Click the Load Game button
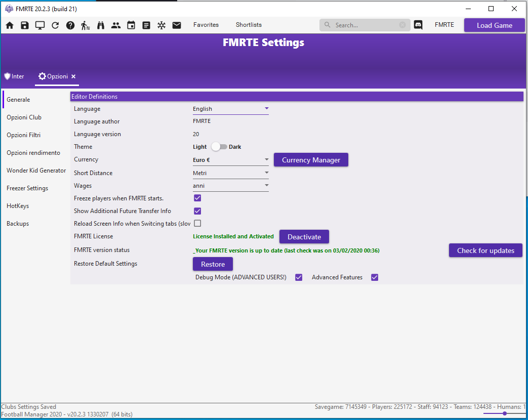The image size is (528, 420). pyautogui.click(x=494, y=25)
